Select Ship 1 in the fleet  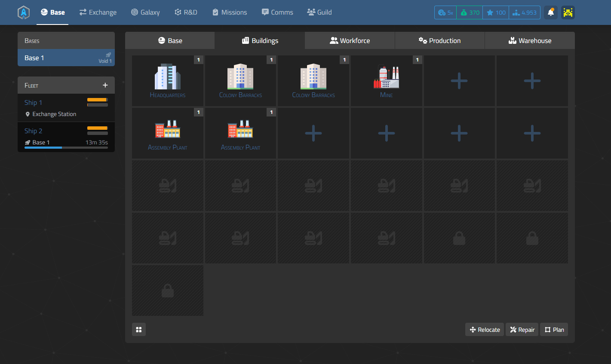[x=33, y=102]
